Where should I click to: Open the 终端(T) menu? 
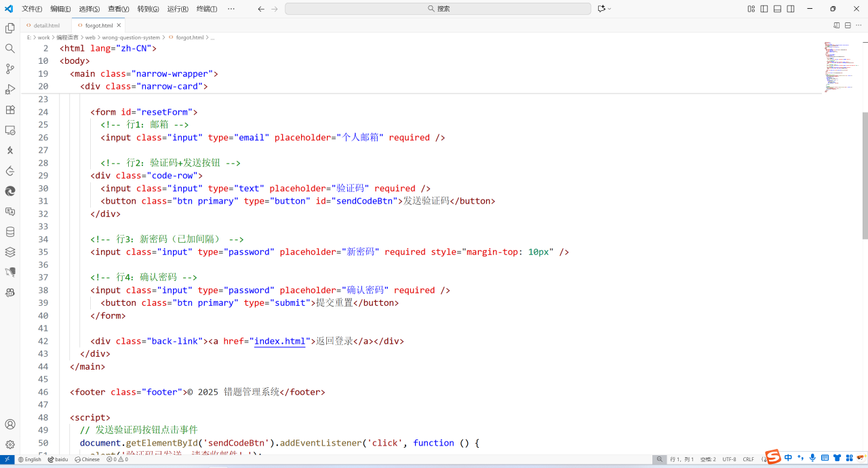click(207, 9)
